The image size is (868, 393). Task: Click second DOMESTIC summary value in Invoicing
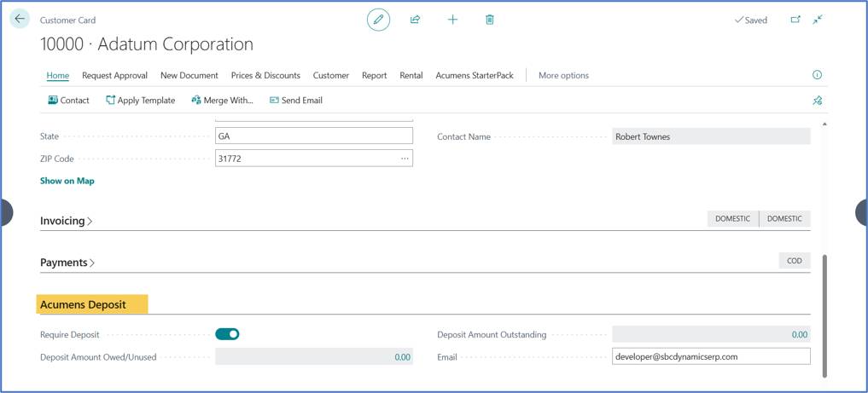pyautogui.click(x=784, y=219)
